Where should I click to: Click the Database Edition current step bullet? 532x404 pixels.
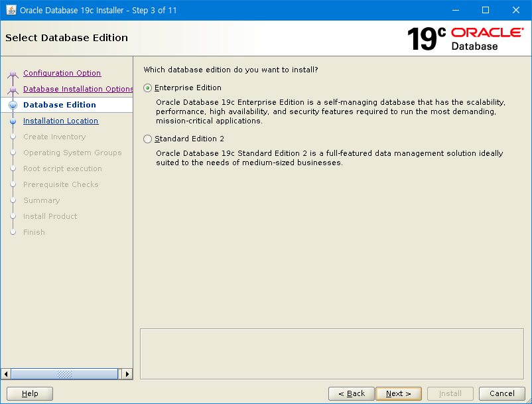[13, 105]
